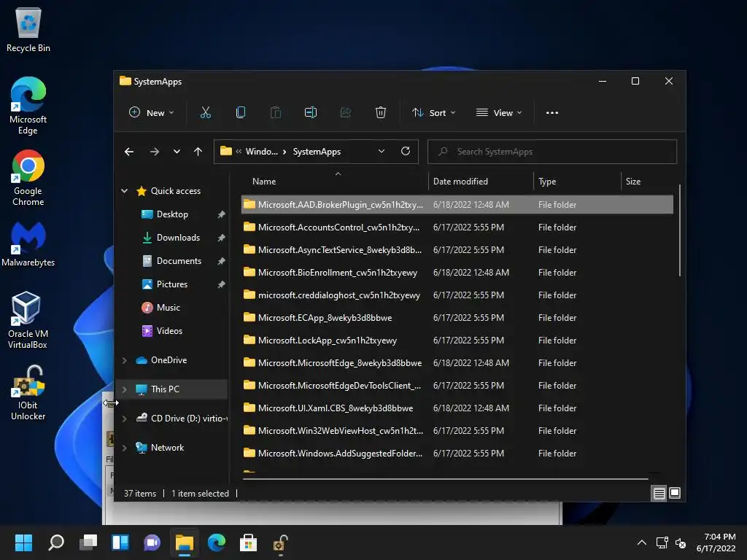The image size is (747, 560).
Task: Open recent locations dropdown arrow
Action: click(177, 152)
